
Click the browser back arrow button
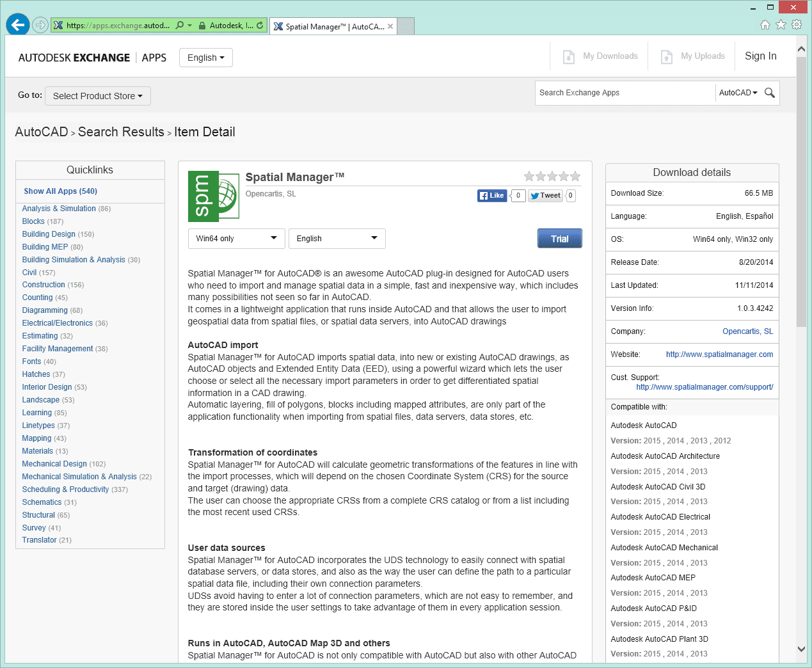(x=18, y=25)
